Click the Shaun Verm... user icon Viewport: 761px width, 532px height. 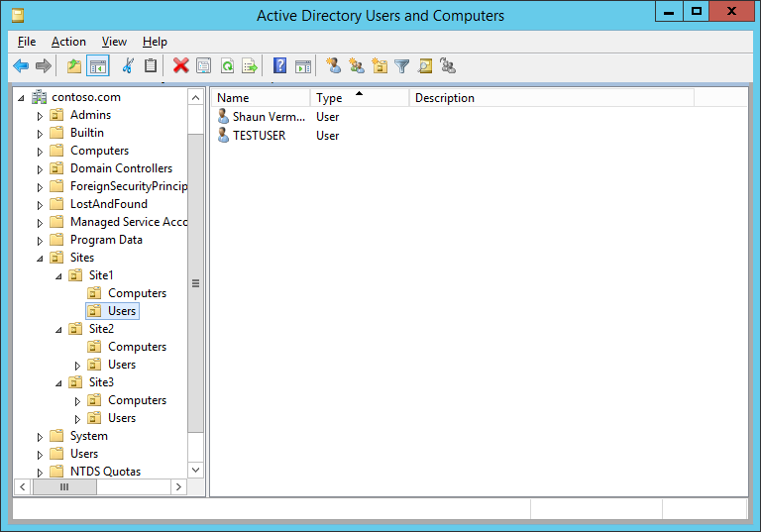[223, 117]
